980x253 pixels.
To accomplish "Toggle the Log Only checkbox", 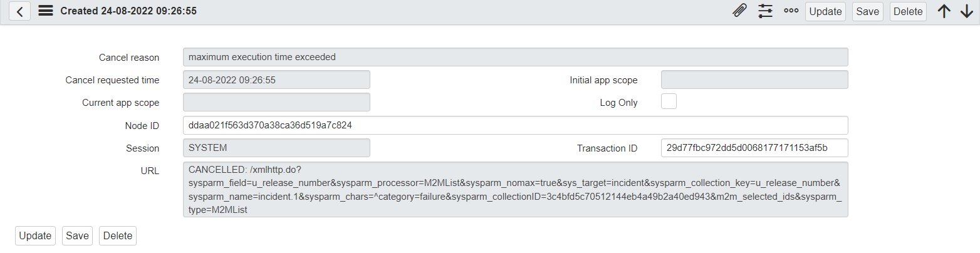I will [x=669, y=102].
